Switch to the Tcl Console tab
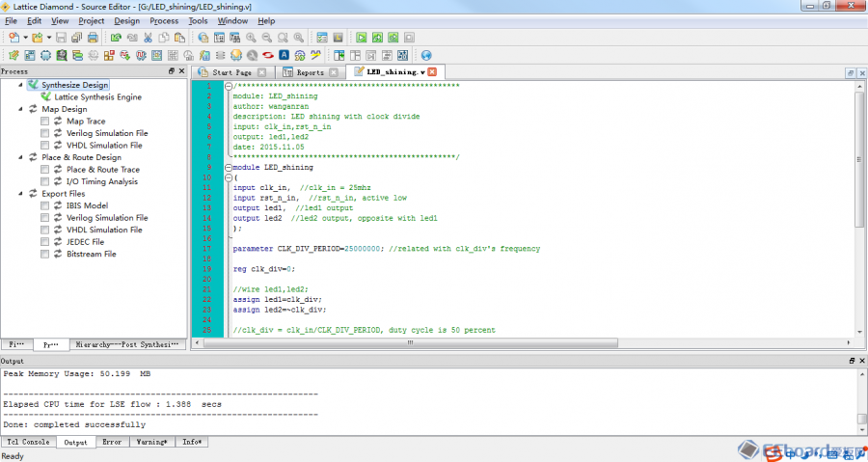Viewport: 868px width, 462px height. pos(28,442)
